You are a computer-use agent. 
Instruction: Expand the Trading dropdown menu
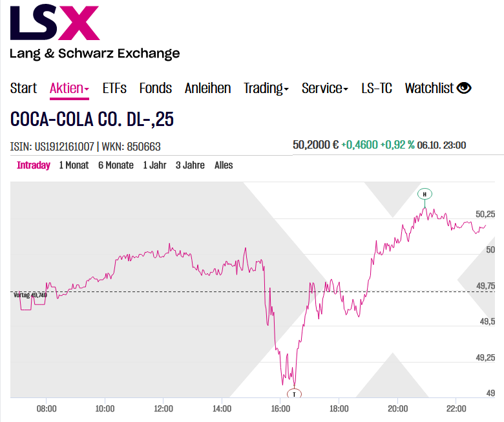click(266, 89)
